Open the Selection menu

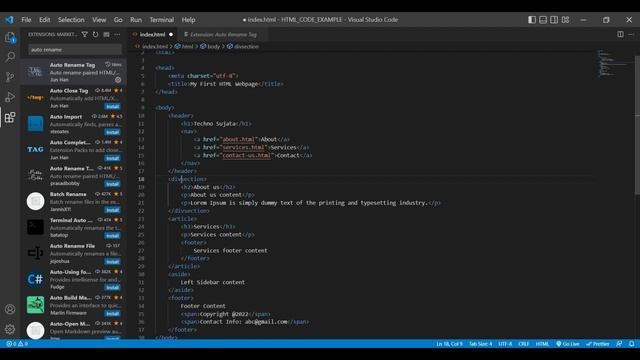tap(71, 20)
